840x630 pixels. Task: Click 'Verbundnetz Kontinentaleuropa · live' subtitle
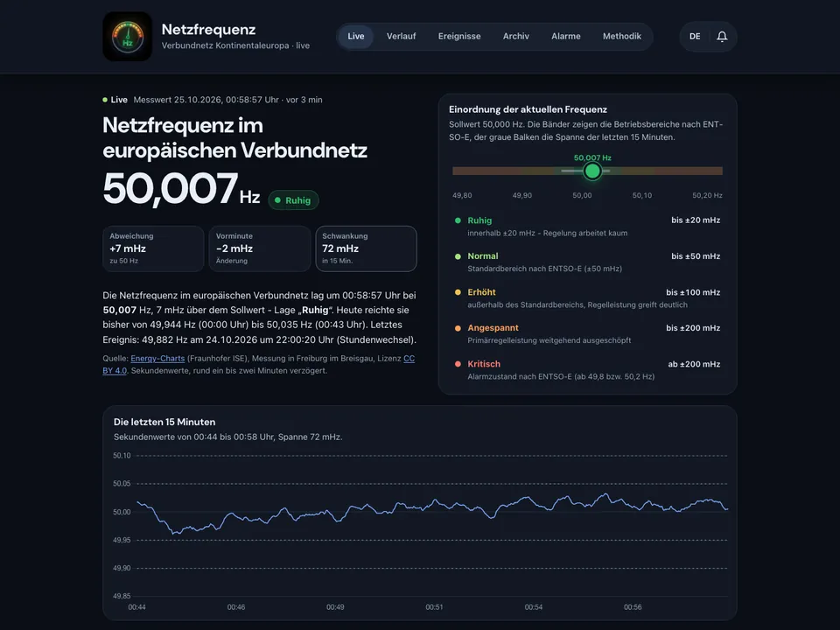[x=235, y=45]
